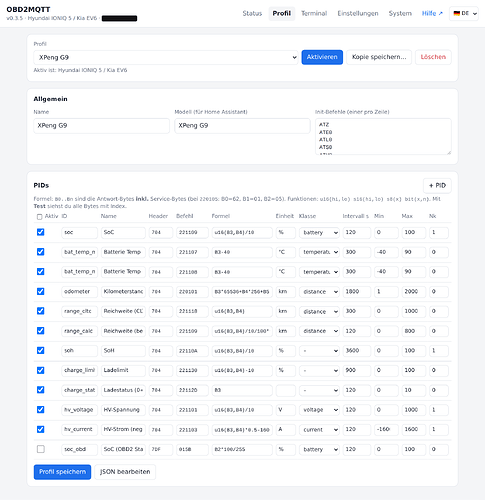This screenshot has height=500, width=485.
Task: Uncheck the soc row checkbox
Action: click(x=41, y=232)
